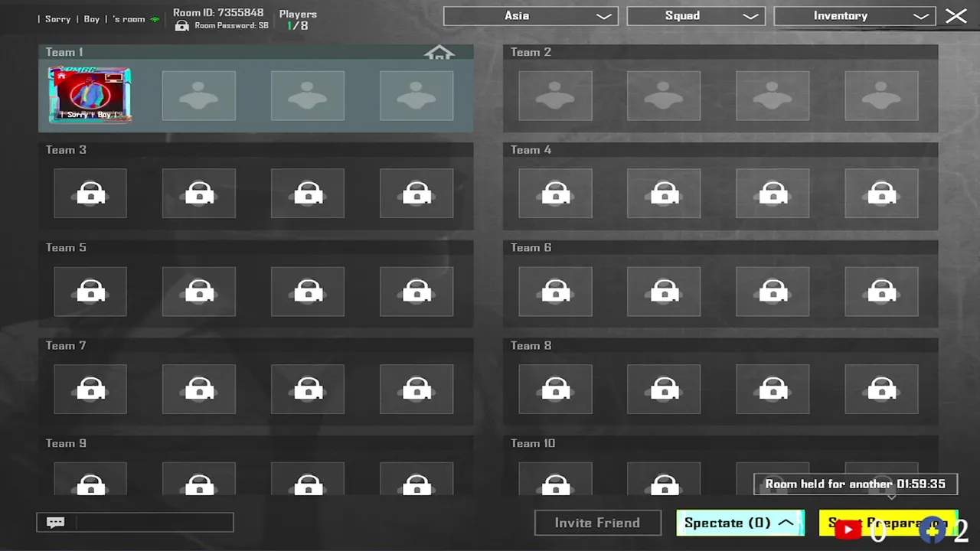
Task: Click the lock icon beside Room Password
Action: [x=181, y=26]
